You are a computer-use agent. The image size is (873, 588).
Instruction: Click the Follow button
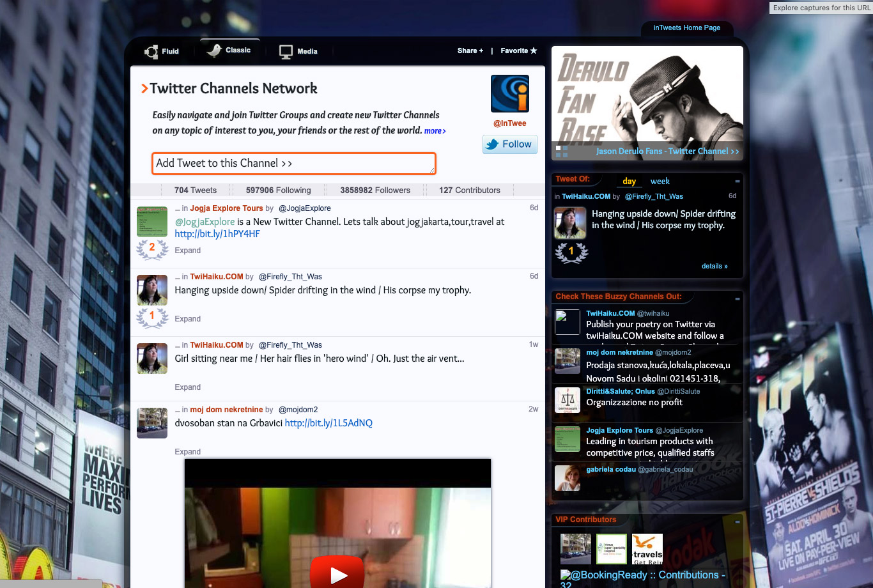coord(510,144)
